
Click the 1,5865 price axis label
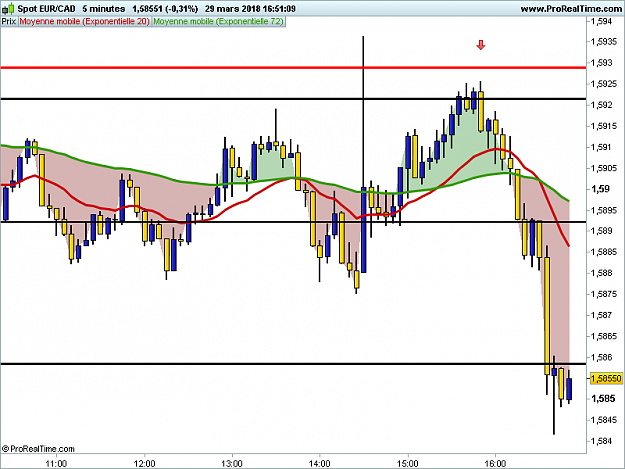604,336
